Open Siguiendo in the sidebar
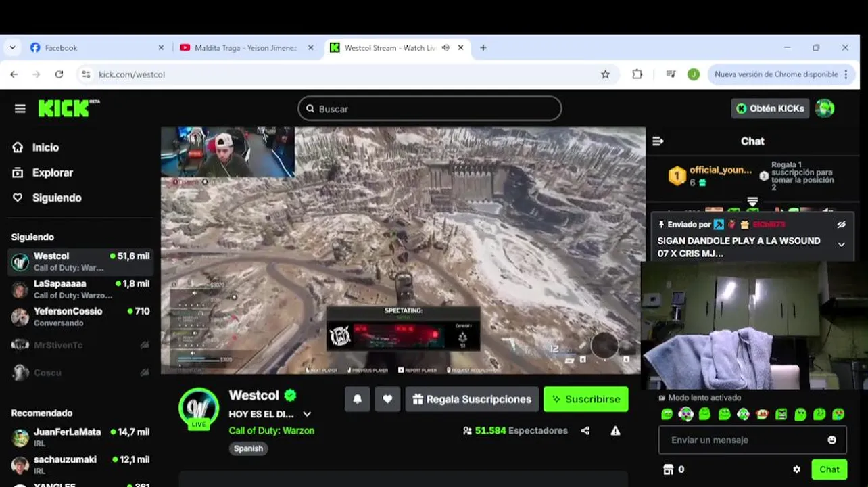Image resolution: width=868 pixels, height=487 pixels. [47, 198]
